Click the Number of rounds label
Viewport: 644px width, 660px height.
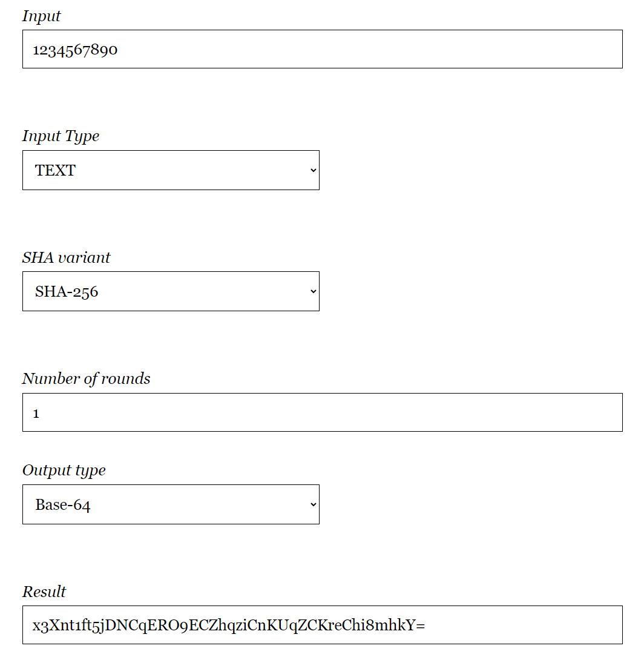point(87,378)
